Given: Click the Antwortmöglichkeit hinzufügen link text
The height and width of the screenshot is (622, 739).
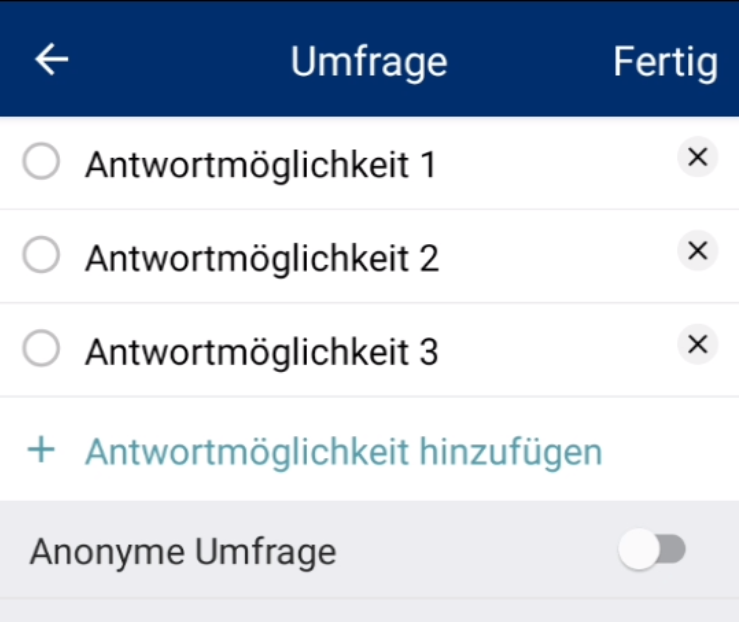Looking at the screenshot, I should [344, 452].
